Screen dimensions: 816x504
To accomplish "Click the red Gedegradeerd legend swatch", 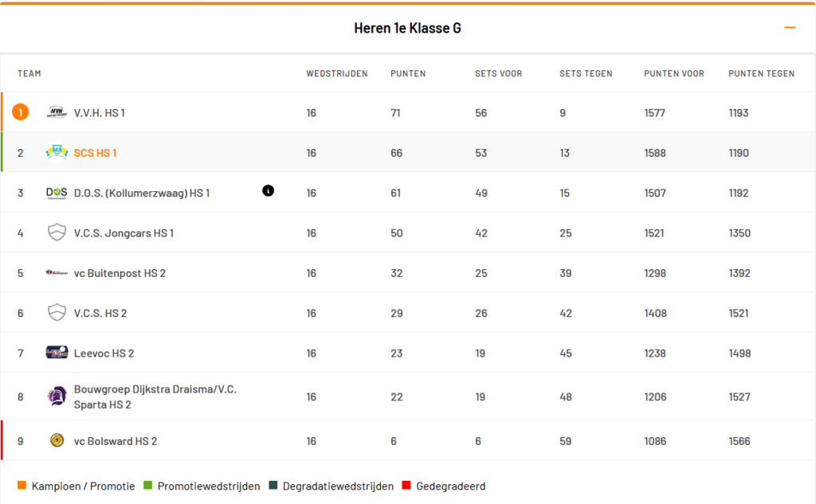I will [x=406, y=486].
